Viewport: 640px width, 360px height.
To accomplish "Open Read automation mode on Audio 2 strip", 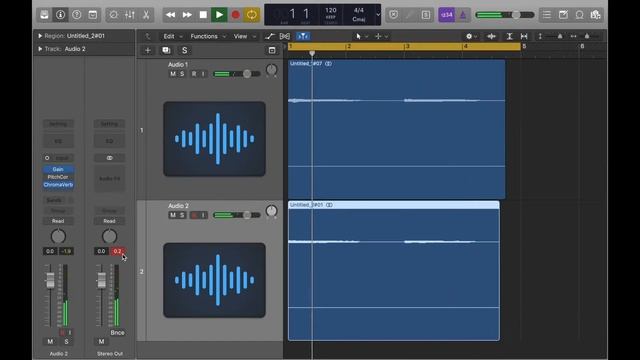I will 58,221.
